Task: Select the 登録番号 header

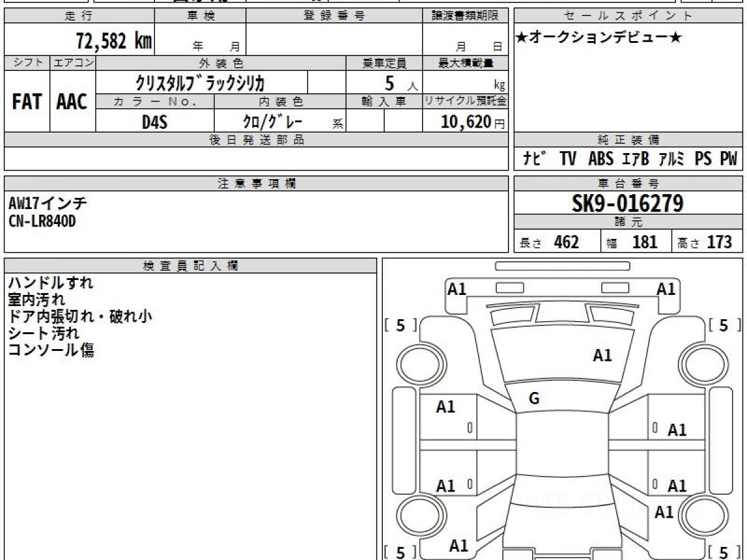Action: pos(334,16)
